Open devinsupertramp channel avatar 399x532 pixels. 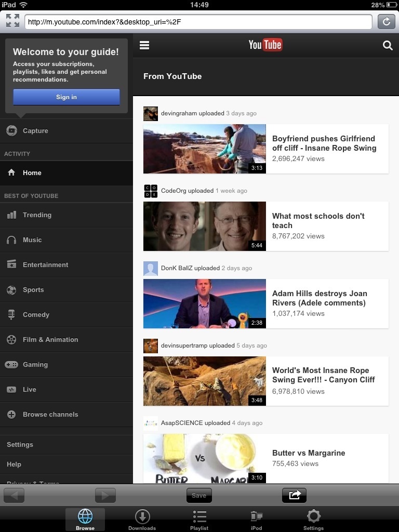coord(151,345)
